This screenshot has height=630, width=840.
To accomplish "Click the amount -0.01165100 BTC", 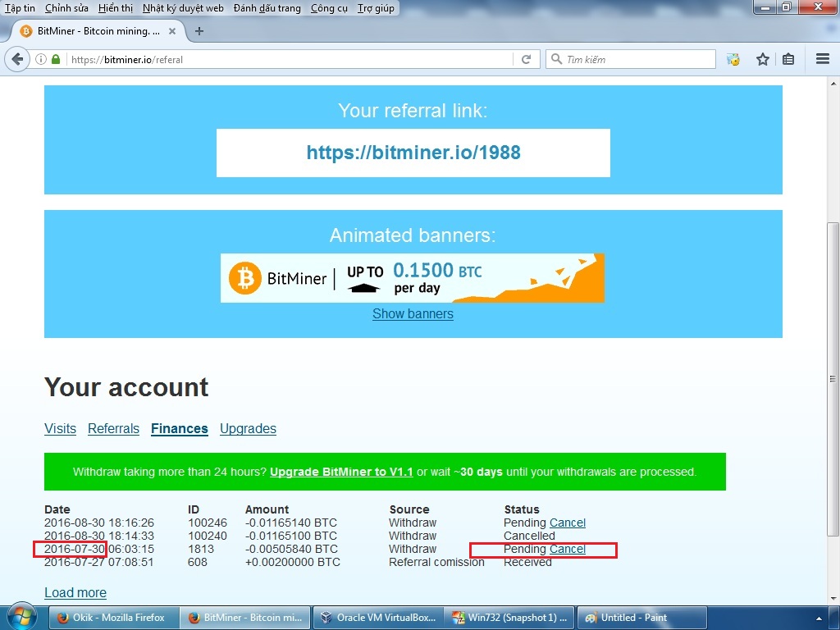I will coord(291,536).
